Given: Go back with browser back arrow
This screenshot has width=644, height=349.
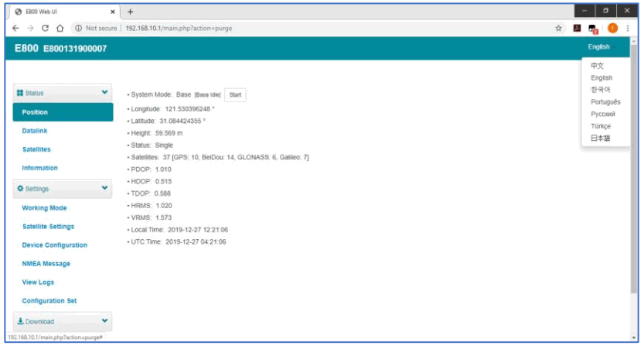Looking at the screenshot, I should [x=15, y=28].
